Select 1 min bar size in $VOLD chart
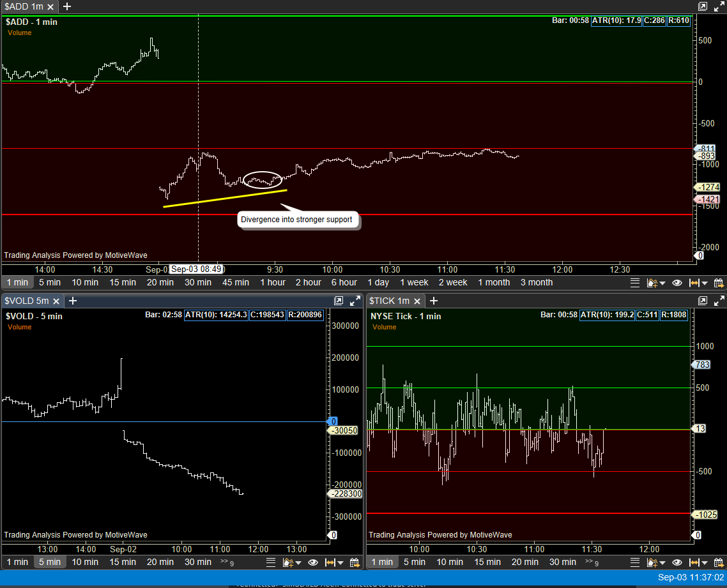Image resolution: width=727 pixels, height=588 pixels. (x=17, y=562)
